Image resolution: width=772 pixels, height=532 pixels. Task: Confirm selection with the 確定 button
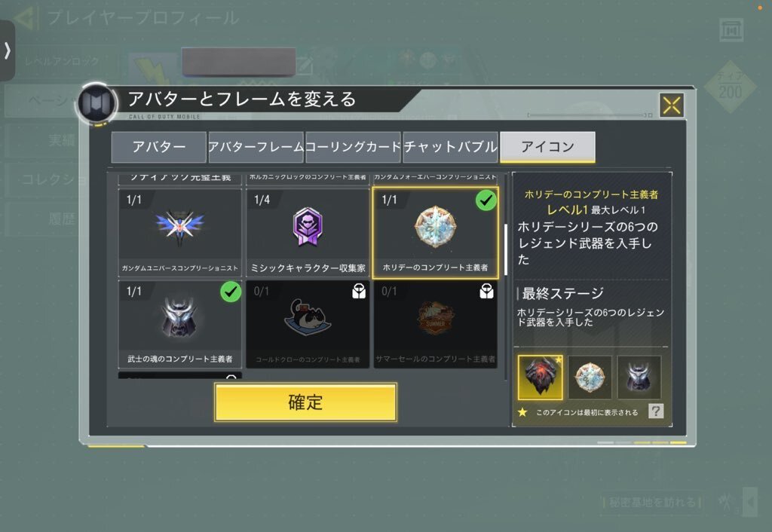[x=305, y=402]
